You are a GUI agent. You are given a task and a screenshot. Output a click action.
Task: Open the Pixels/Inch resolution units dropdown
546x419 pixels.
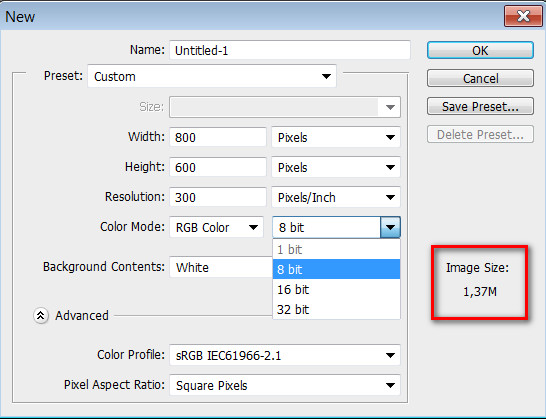[x=336, y=197]
